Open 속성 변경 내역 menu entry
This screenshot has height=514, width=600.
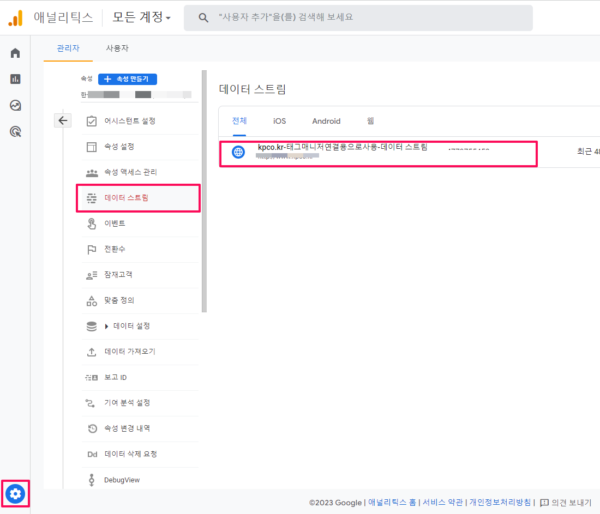coord(140,429)
